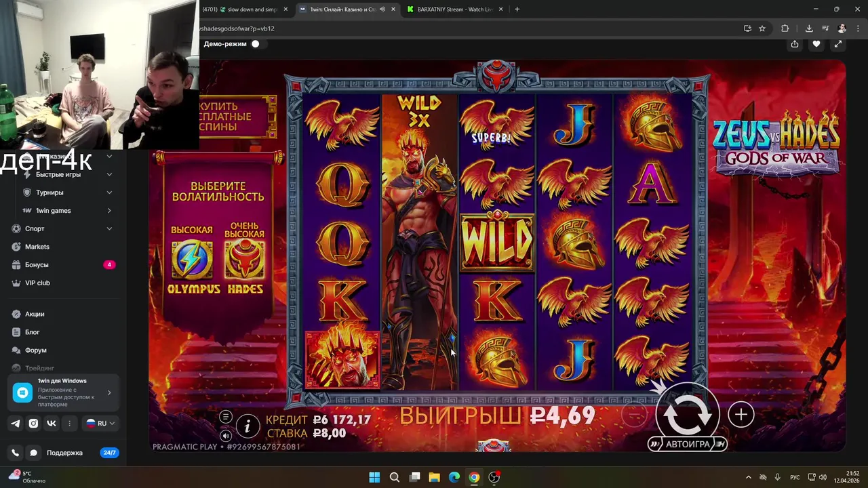Click the phone call support icon
The width and height of the screenshot is (868, 488).
(15, 453)
